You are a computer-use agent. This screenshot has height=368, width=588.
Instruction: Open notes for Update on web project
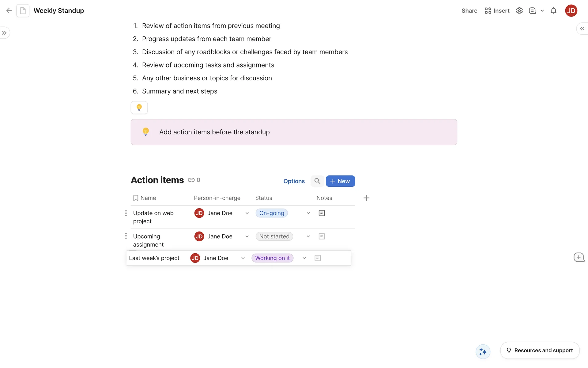pos(322,213)
